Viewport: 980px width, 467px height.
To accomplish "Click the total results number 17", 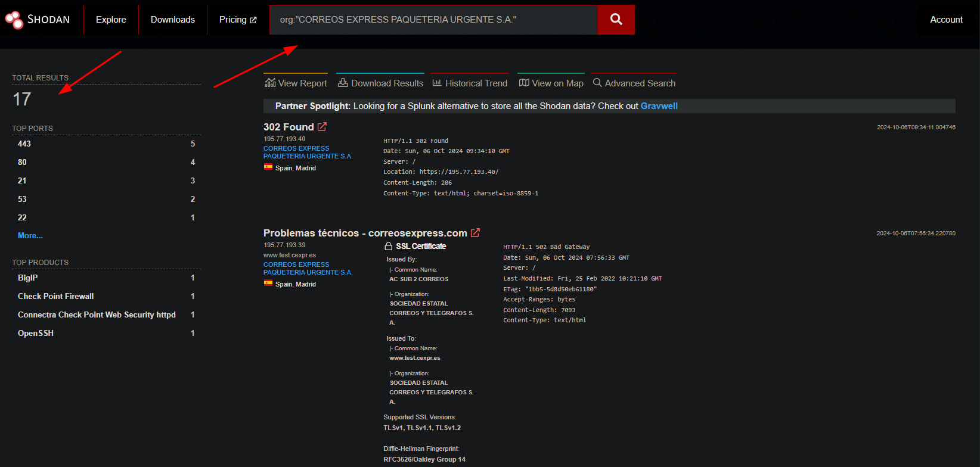I will point(22,99).
